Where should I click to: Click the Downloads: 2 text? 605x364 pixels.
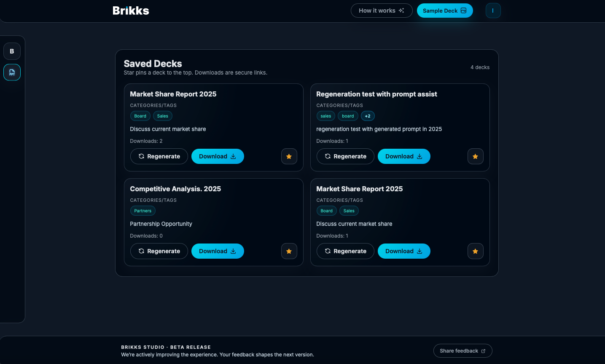(146, 141)
